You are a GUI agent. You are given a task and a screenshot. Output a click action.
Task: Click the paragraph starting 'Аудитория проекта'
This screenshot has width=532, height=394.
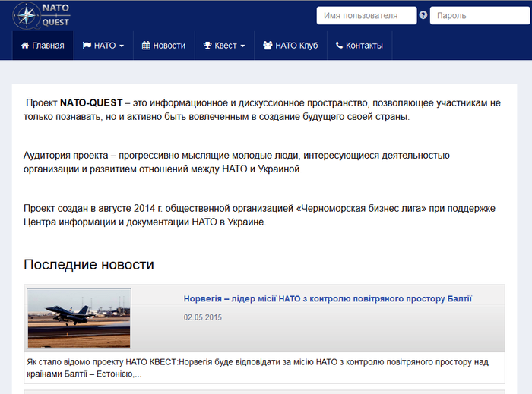coord(236,162)
